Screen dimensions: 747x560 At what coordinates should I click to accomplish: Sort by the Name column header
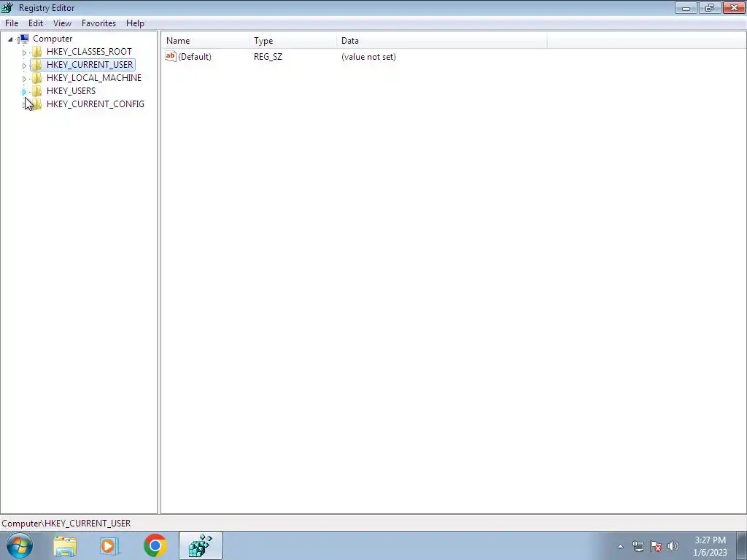click(205, 41)
